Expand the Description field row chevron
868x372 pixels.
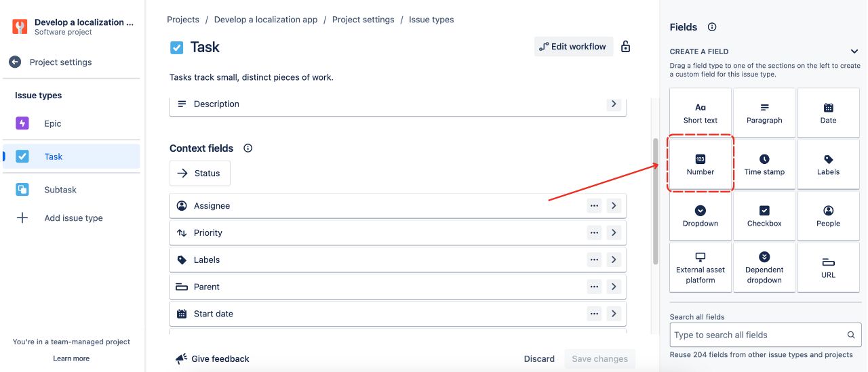click(x=614, y=104)
